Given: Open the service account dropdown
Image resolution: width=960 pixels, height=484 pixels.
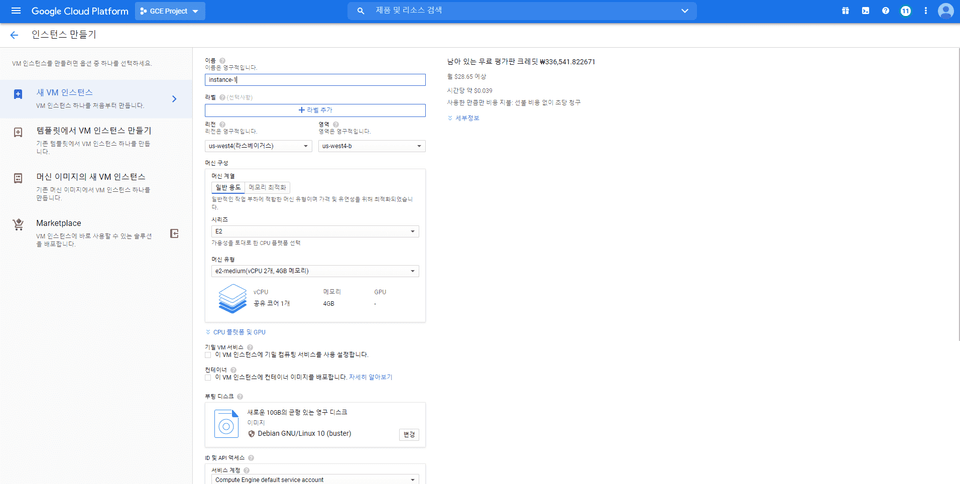Looking at the screenshot, I should click(315, 480).
